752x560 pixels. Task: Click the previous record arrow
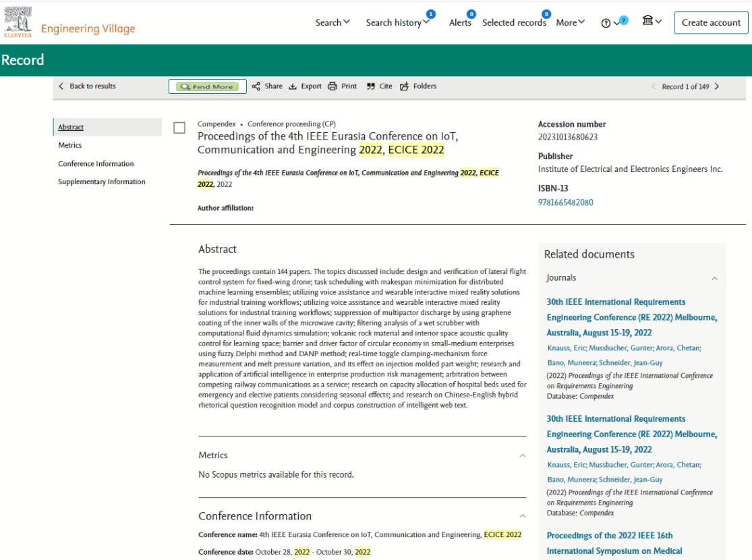(654, 86)
